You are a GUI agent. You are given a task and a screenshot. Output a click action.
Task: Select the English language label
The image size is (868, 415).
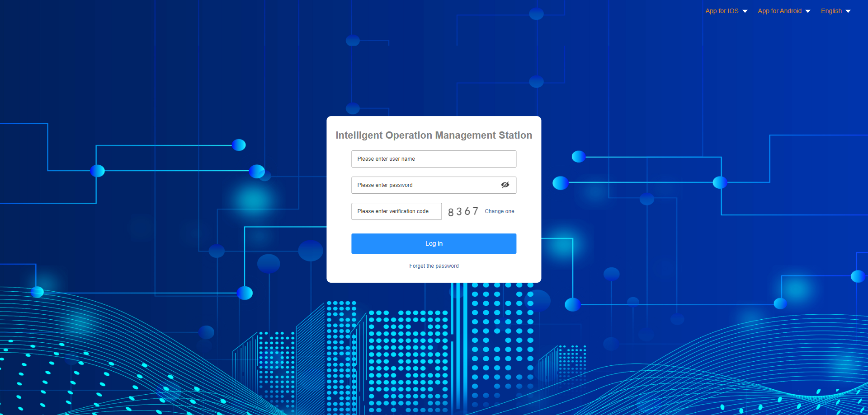click(x=831, y=11)
